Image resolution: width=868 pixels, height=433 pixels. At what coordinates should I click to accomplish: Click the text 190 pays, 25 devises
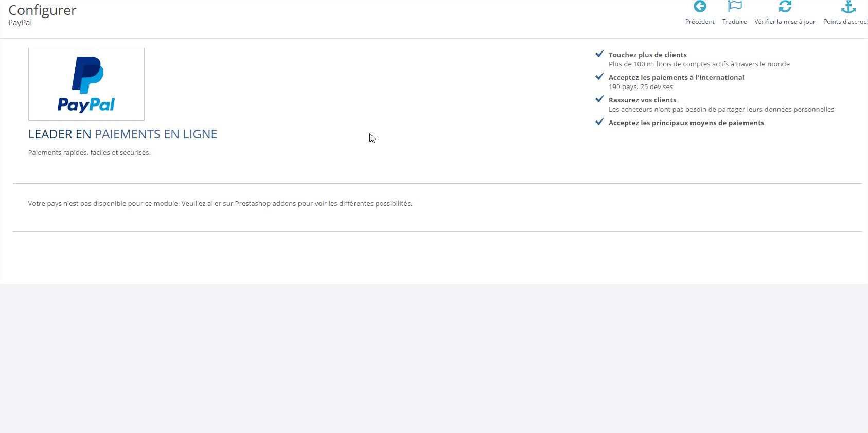point(641,87)
